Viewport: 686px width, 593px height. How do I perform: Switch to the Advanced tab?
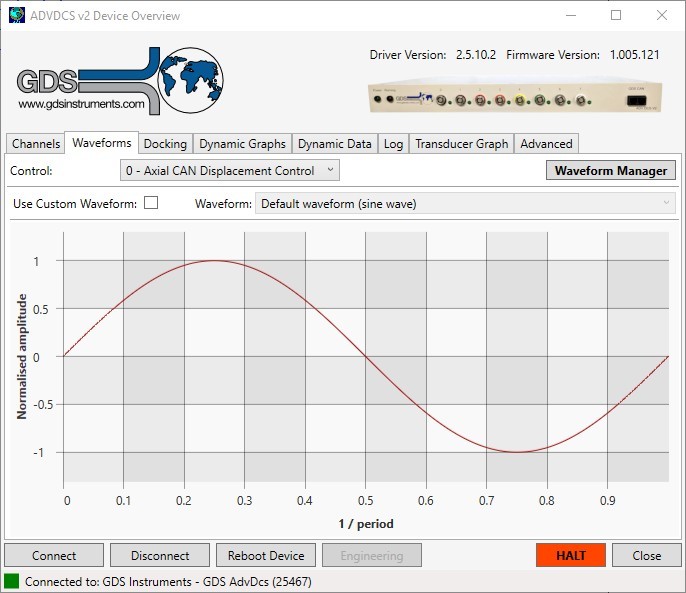pyautogui.click(x=546, y=144)
